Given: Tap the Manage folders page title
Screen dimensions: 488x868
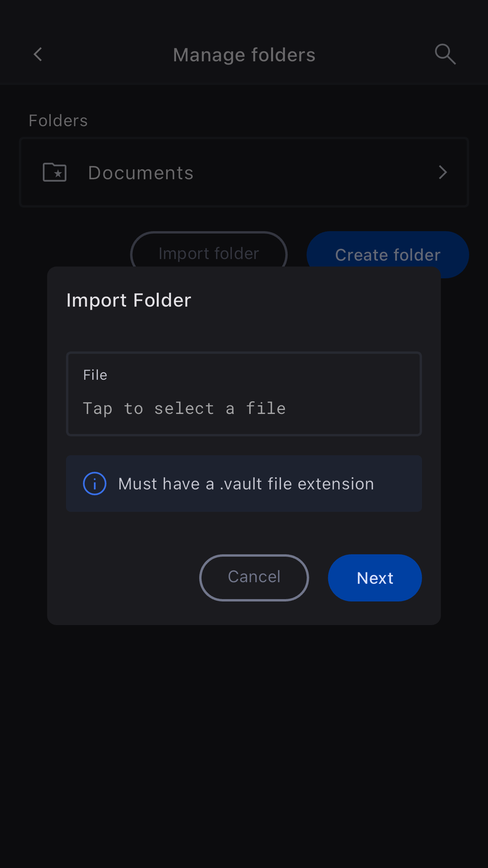Looking at the screenshot, I should tap(244, 55).
